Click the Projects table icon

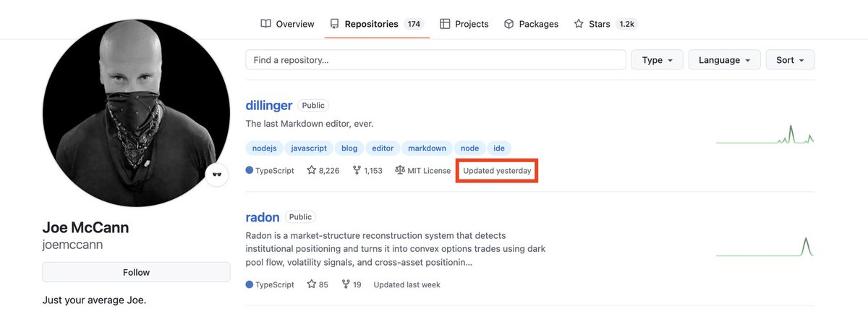click(x=445, y=24)
